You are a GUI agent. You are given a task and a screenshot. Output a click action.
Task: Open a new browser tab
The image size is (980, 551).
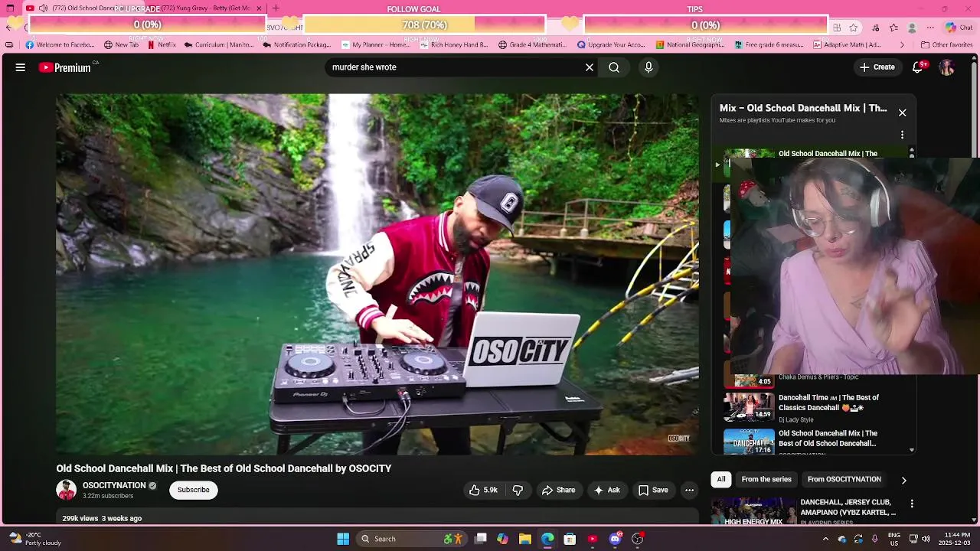(x=276, y=8)
